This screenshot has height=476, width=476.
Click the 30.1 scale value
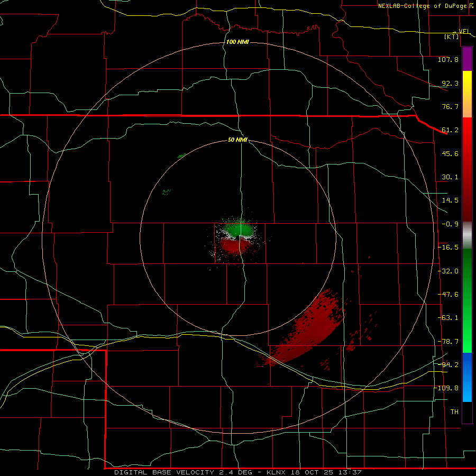450,177
